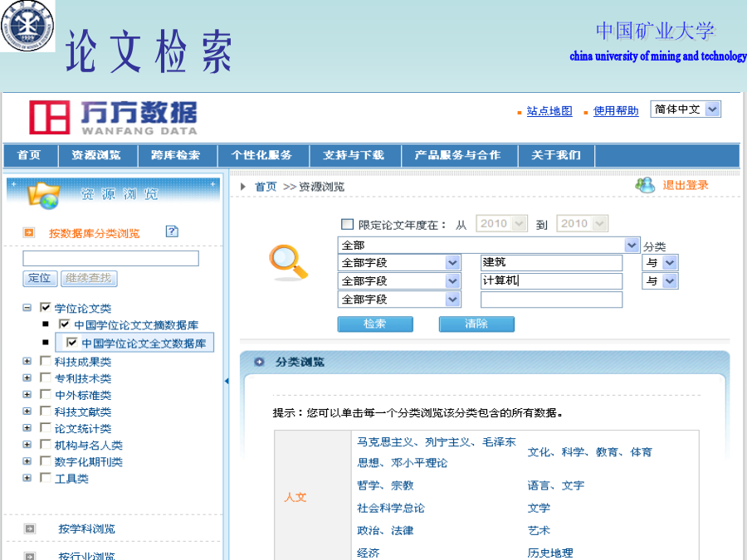Expand the 中外标准类 tree node

pyautogui.click(x=27, y=395)
